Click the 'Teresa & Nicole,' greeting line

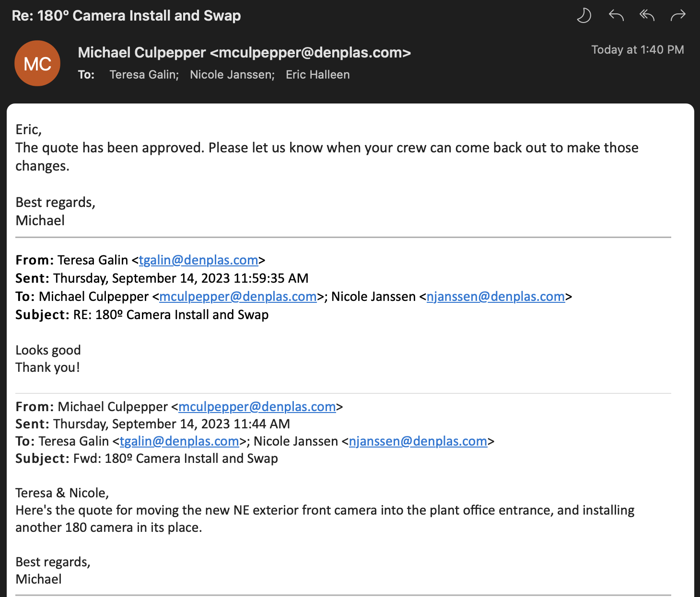(62, 493)
